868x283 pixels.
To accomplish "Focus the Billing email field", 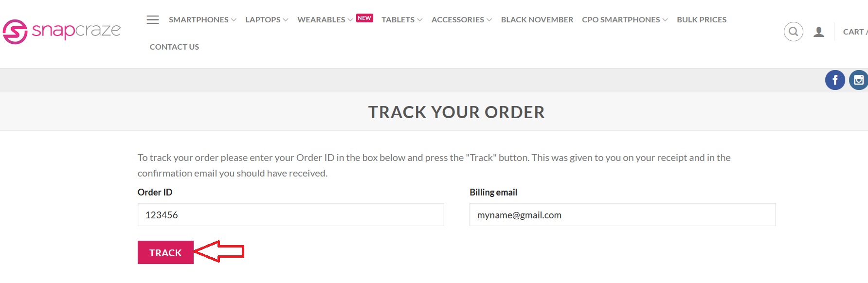I will pos(622,215).
